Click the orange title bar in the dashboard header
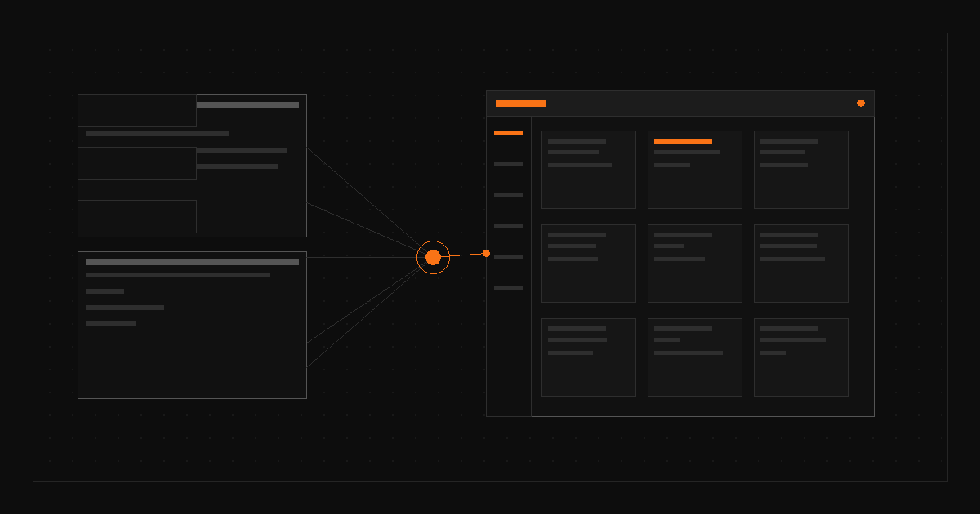The height and width of the screenshot is (514, 980). (520, 104)
